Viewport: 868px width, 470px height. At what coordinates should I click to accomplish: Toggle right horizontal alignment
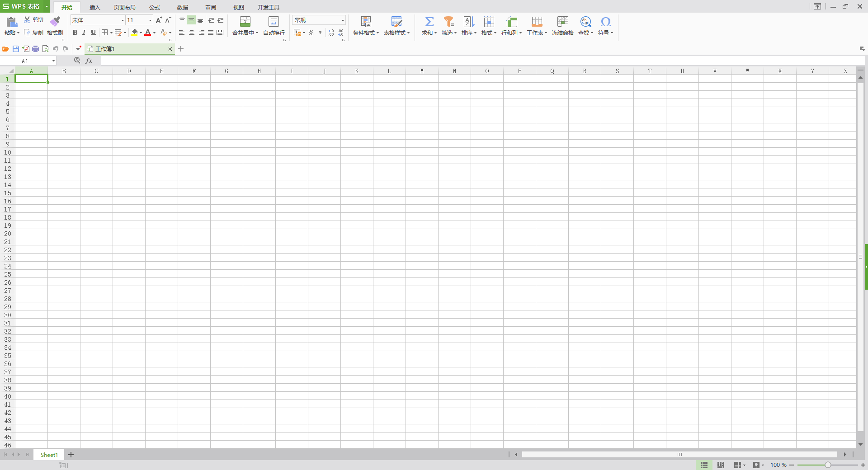pos(201,33)
